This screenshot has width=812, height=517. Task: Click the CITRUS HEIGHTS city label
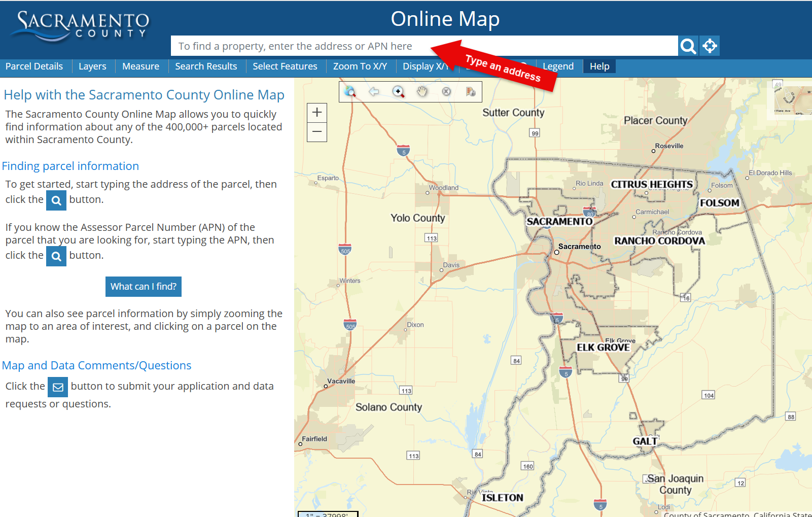(x=652, y=184)
